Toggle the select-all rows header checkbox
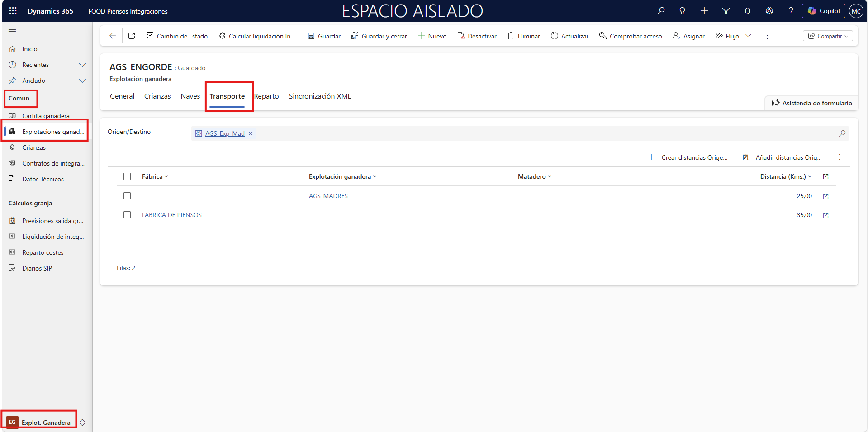The width and height of the screenshot is (868, 432). [x=127, y=176]
